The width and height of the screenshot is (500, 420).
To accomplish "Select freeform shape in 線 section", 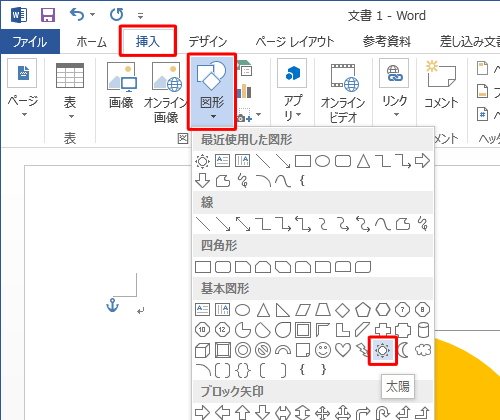I will pyautogui.click(x=403, y=225).
